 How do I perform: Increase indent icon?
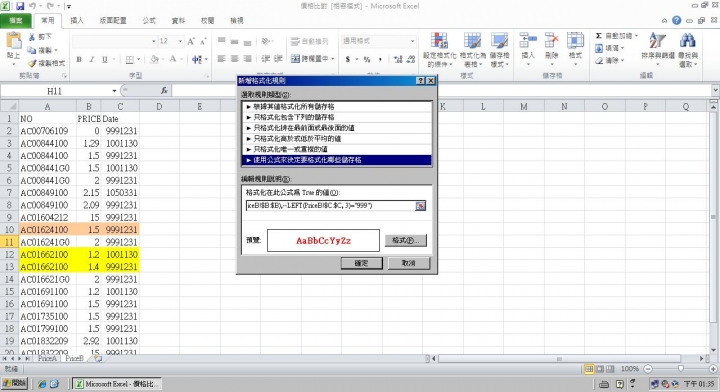(278, 59)
